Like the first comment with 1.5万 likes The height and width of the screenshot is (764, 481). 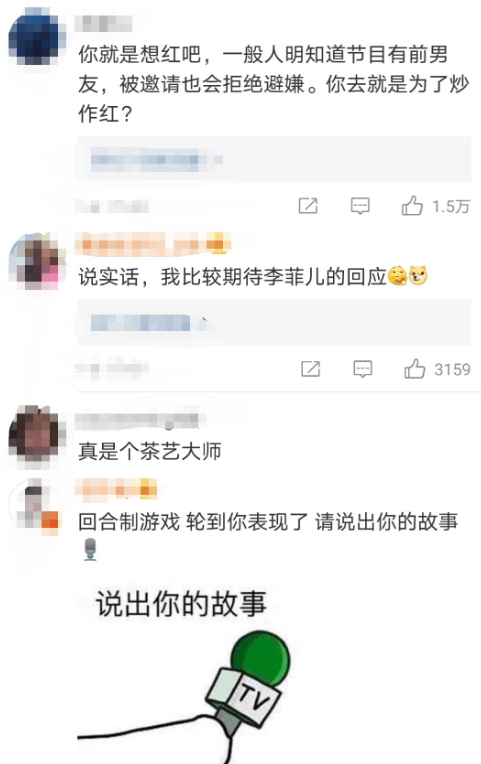coord(412,206)
